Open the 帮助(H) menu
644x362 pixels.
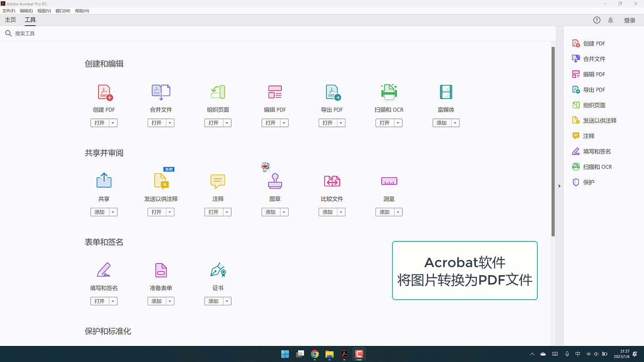point(82,11)
